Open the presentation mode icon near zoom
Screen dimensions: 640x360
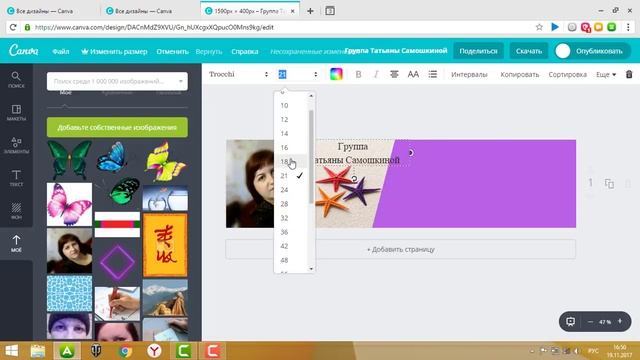(571, 322)
